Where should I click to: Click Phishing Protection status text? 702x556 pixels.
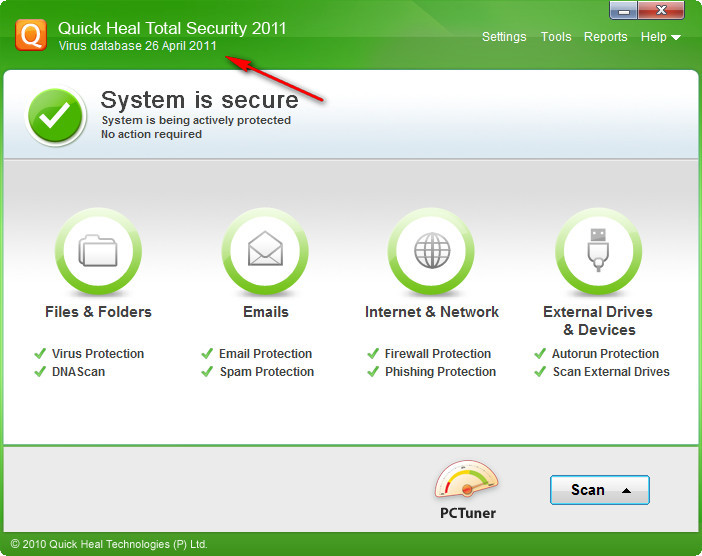[441, 372]
